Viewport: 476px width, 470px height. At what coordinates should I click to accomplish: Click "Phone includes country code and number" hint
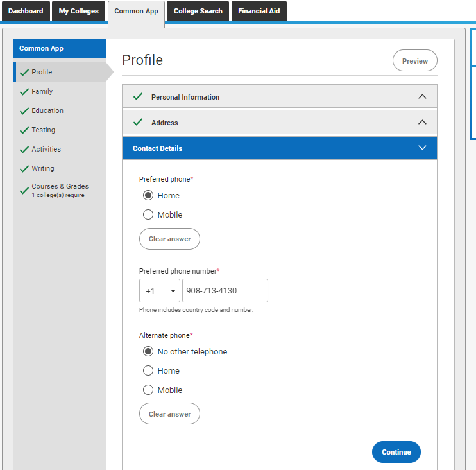(x=196, y=310)
